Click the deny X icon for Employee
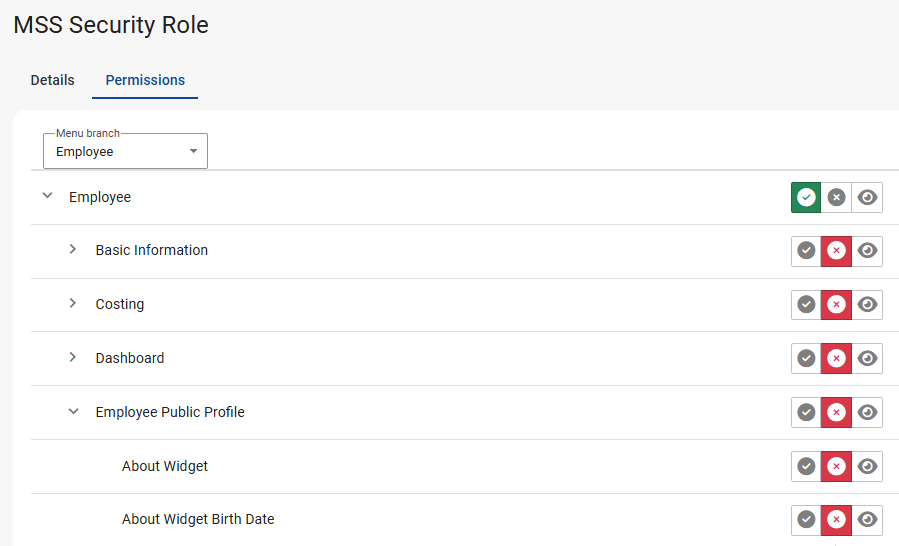 pyautogui.click(x=837, y=197)
